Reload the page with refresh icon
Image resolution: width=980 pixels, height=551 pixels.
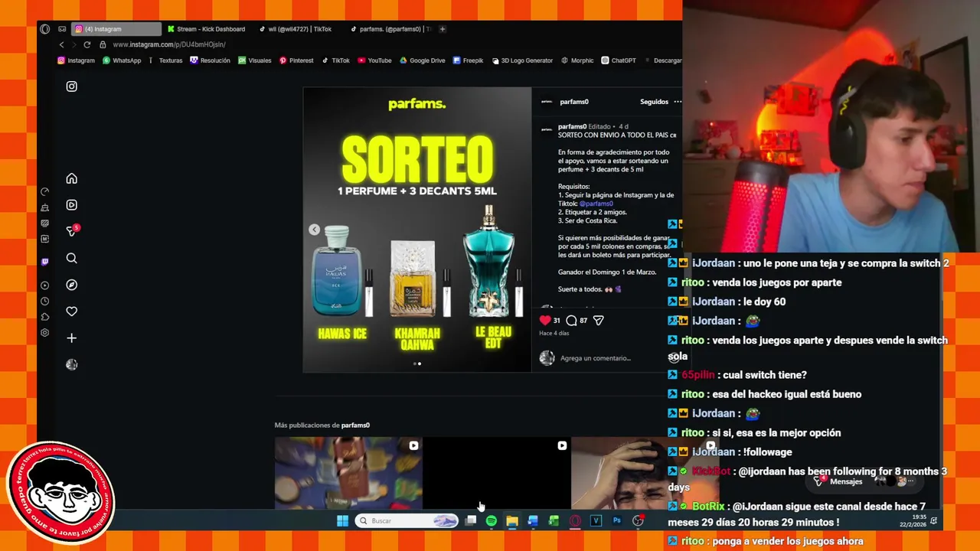coord(87,44)
